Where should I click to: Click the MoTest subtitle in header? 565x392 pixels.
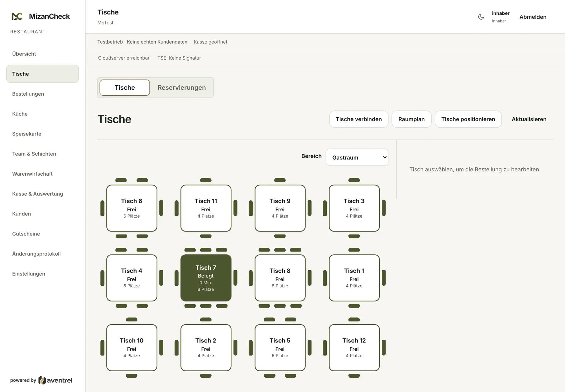point(105,23)
